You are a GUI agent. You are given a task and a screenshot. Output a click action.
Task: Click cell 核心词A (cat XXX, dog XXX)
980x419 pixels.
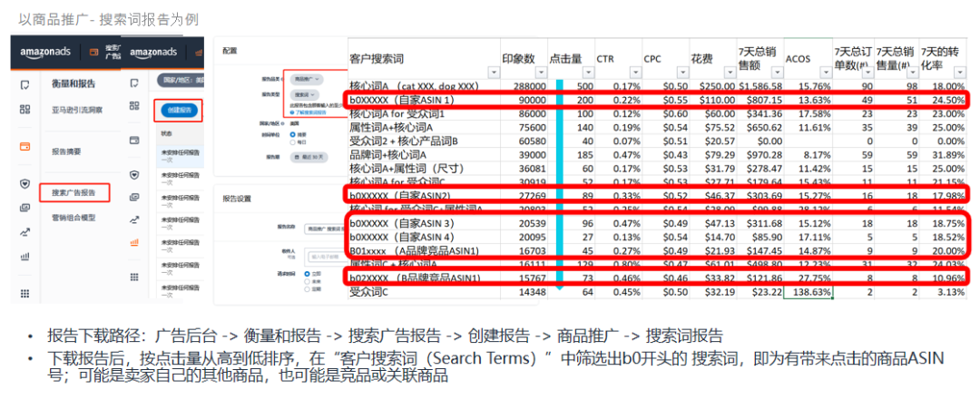[x=425, y=86]
